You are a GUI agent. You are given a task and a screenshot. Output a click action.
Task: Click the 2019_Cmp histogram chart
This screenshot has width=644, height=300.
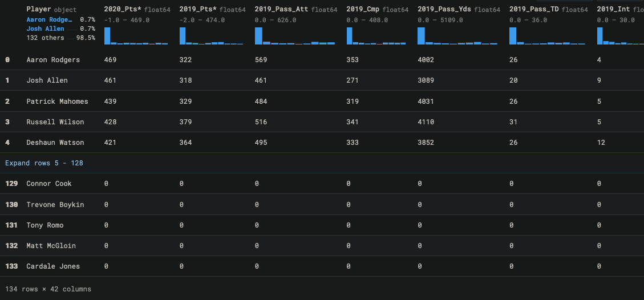coord(376,36)
